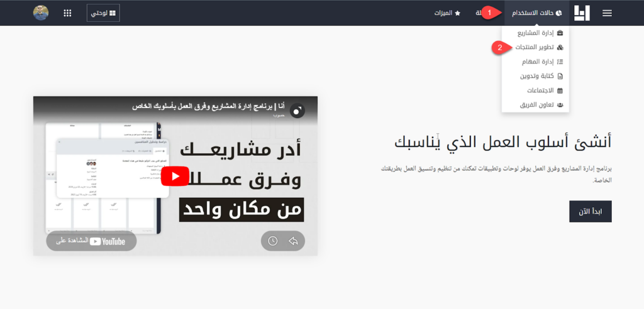
Task: Click the user profile avatar
Action: point(41,13)
